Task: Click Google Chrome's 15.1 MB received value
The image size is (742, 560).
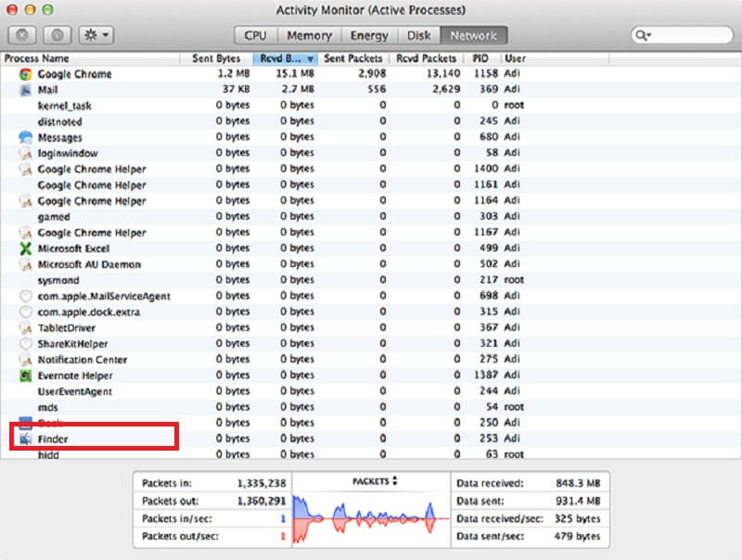Action: click(x=295, y=73)
